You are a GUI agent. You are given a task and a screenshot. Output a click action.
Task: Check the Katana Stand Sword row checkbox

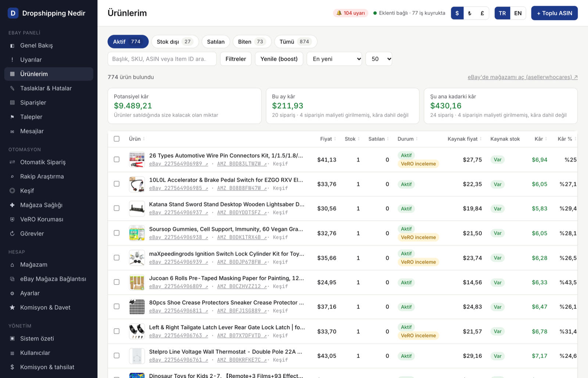point(116,208)
